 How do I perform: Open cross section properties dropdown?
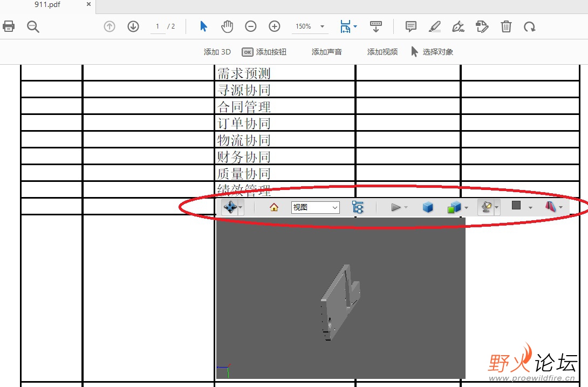tap(560, 207)
